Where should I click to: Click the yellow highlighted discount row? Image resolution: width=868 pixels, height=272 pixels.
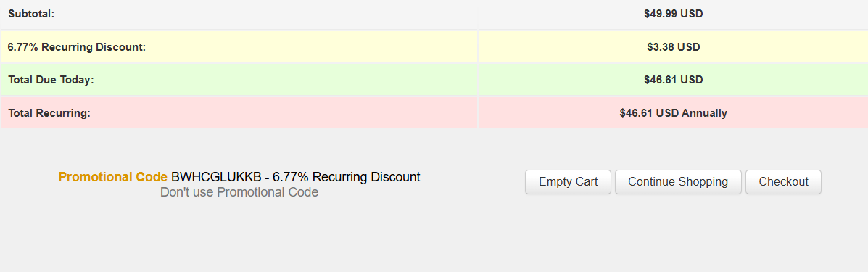[x=434, y=47]
